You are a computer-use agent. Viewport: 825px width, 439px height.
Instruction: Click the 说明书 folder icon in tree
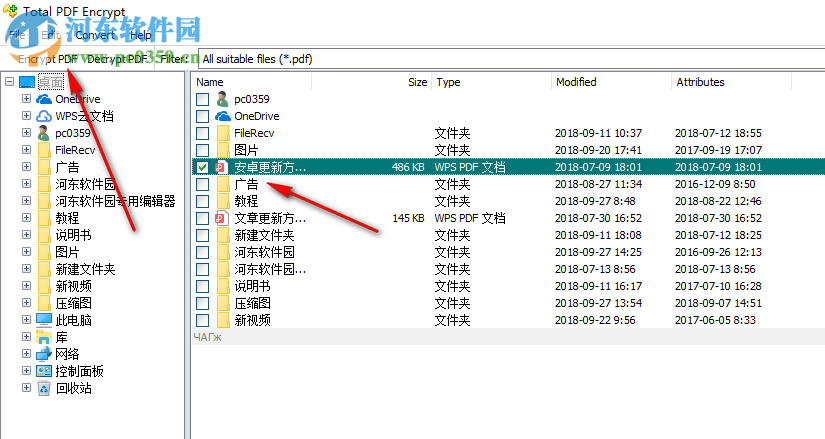[44, 235]
